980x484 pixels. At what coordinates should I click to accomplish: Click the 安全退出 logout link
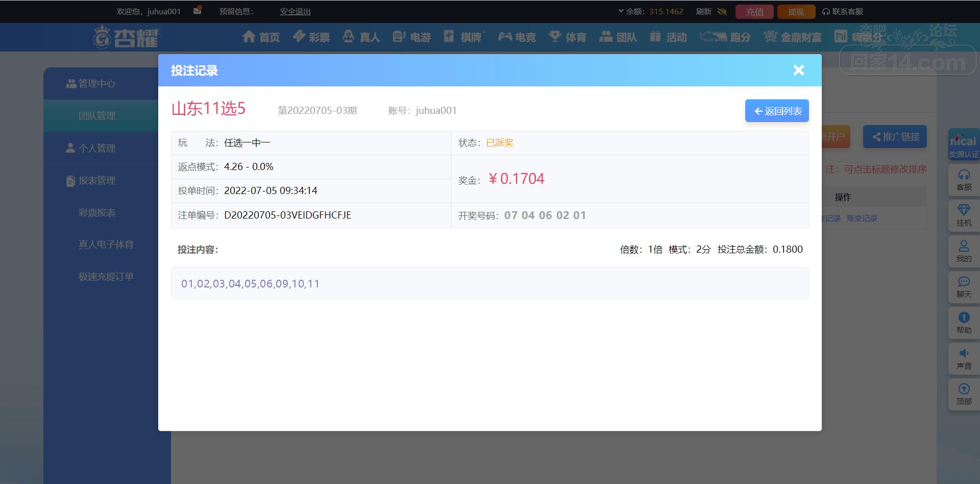295,11
